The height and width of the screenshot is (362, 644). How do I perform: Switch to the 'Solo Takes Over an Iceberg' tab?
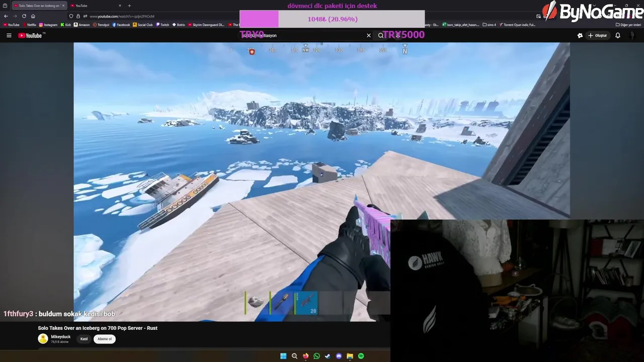39,6
